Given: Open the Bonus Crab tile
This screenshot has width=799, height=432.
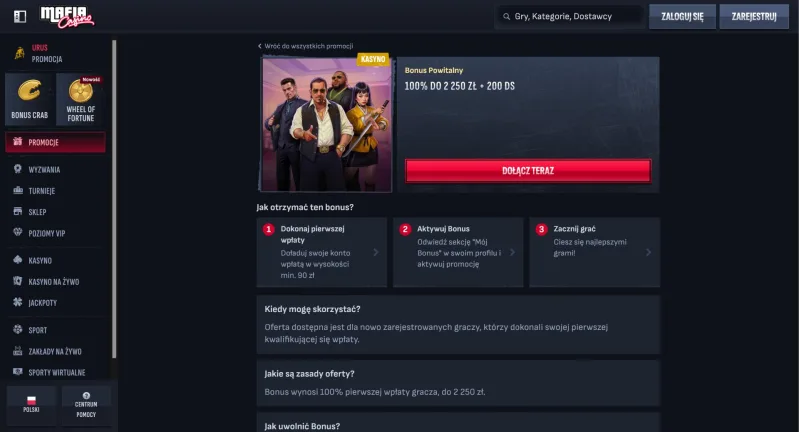Looking at the screenshot, I should (30, 99).
